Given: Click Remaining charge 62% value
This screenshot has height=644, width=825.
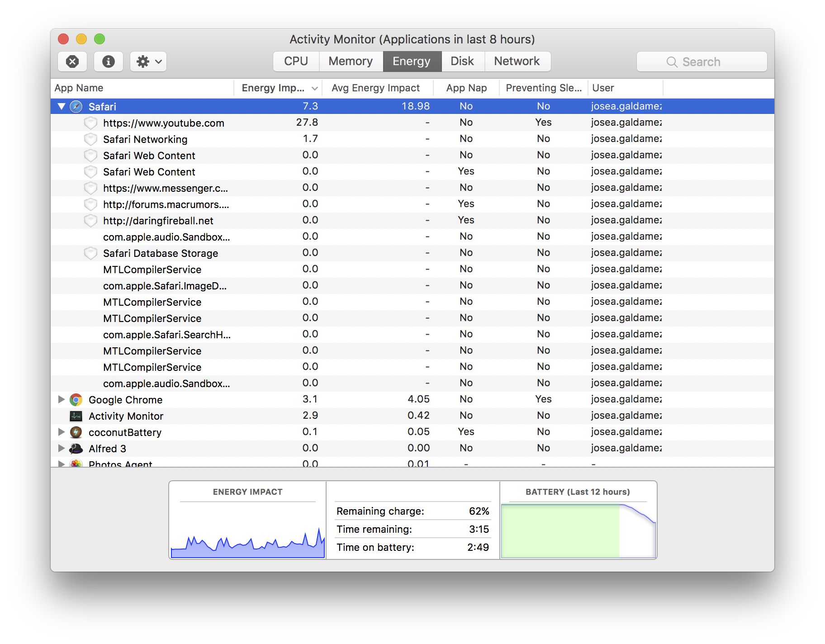Looking at the screenshot, I should point(479,511).
